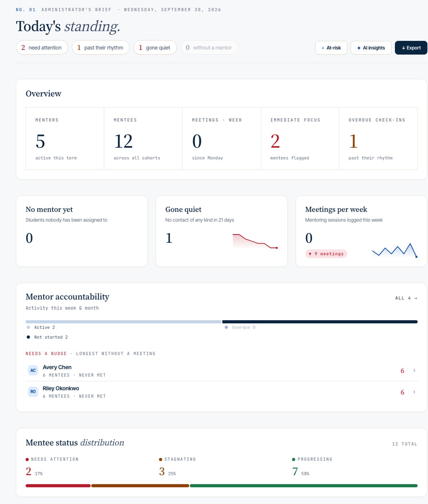Click the 'Needs a nudge' label
This screenshot has width=428, height=504.
(46, 353)
